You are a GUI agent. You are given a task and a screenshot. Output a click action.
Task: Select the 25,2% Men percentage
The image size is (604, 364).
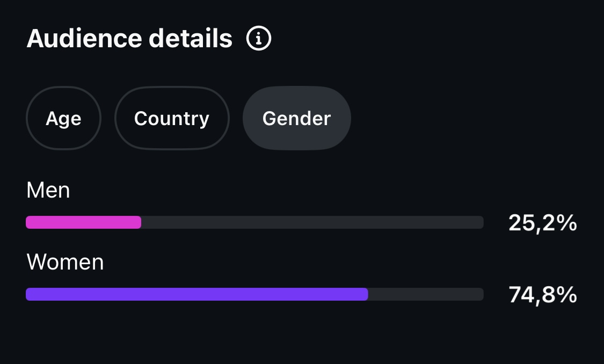pos(543,223)
